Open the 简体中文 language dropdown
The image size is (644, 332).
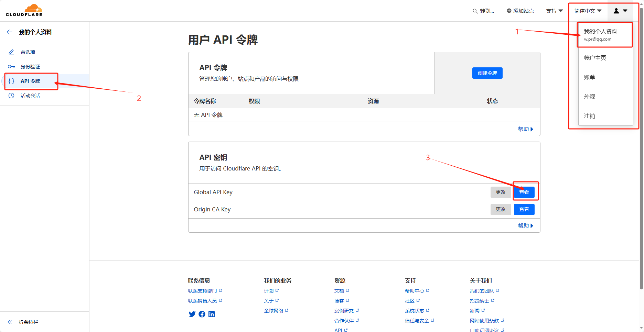click(588, 11)
